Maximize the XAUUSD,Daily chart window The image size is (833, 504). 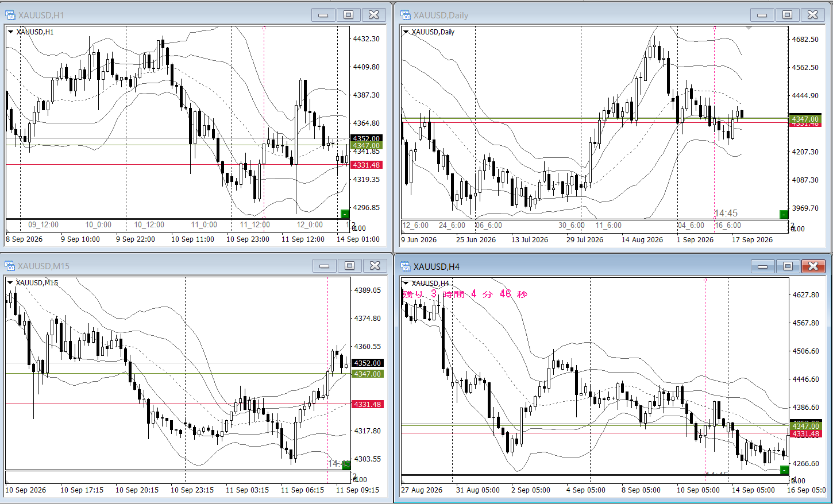(788, 15)
